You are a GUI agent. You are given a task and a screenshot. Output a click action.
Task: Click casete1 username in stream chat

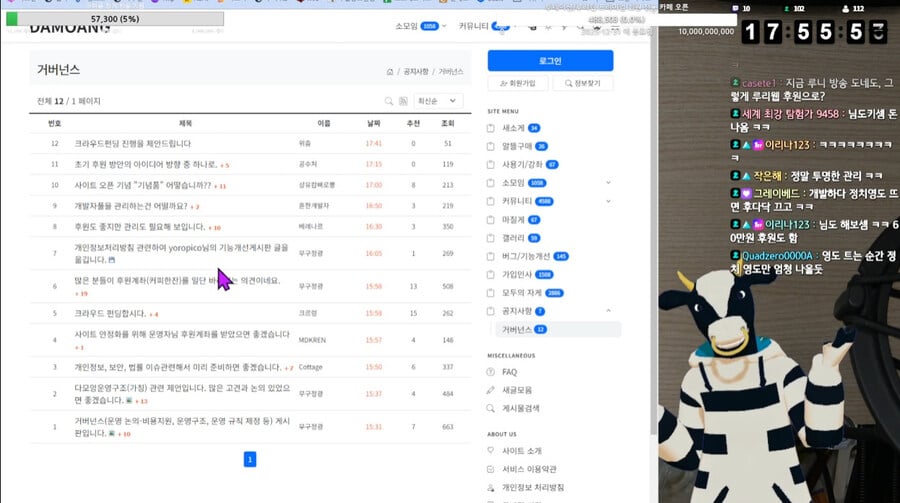(x=759, y=83)
